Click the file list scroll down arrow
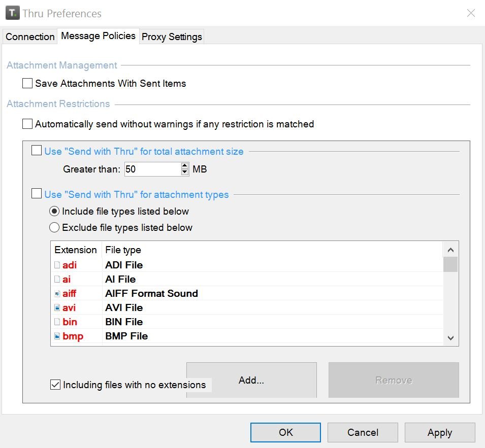485x448 pixels. click(450, 338)
